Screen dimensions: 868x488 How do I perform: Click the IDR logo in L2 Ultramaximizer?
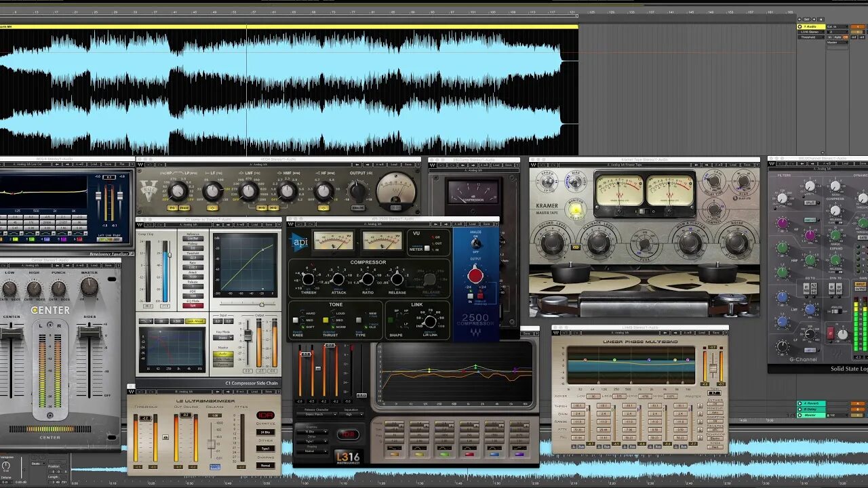point(265,415)
